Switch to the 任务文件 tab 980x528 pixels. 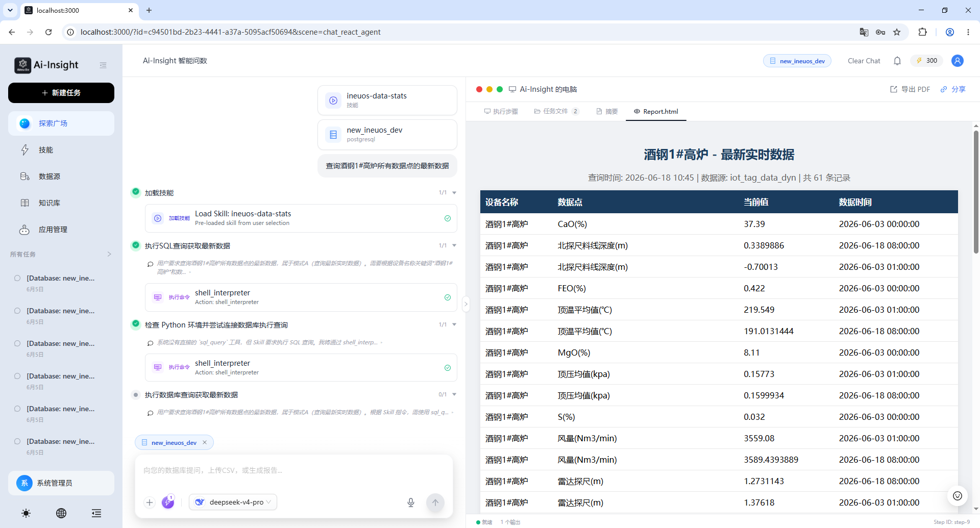(x=556, y=111)
